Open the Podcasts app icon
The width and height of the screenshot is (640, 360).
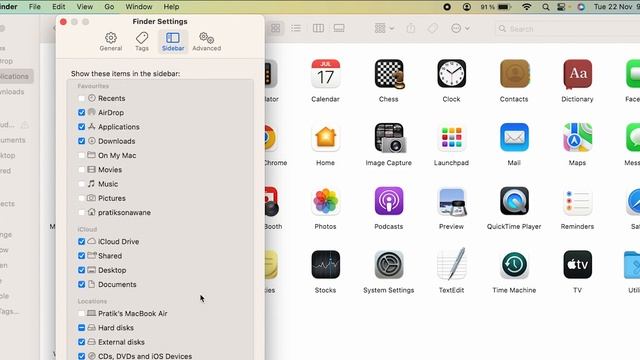point(389,201)
